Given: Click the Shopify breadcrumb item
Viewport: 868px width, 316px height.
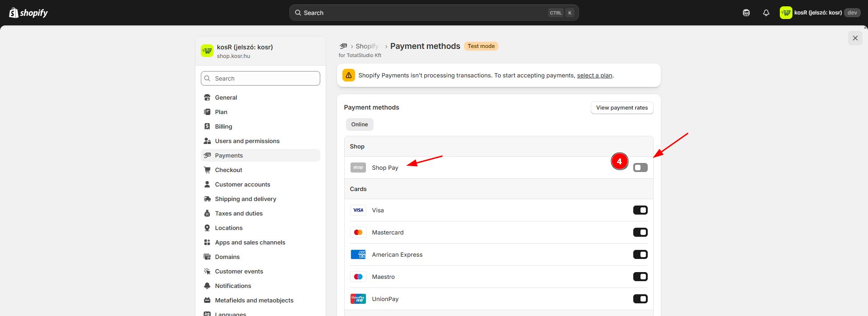Looking at the screenshot, I should pos(367,46).
